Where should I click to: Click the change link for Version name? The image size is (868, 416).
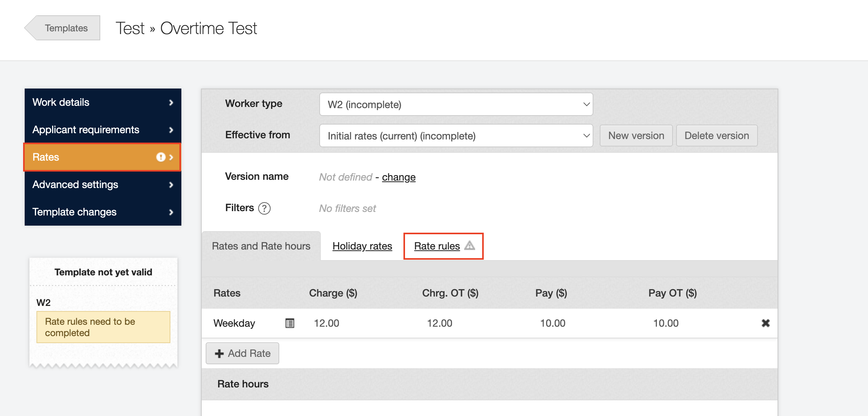pos(398,177)
